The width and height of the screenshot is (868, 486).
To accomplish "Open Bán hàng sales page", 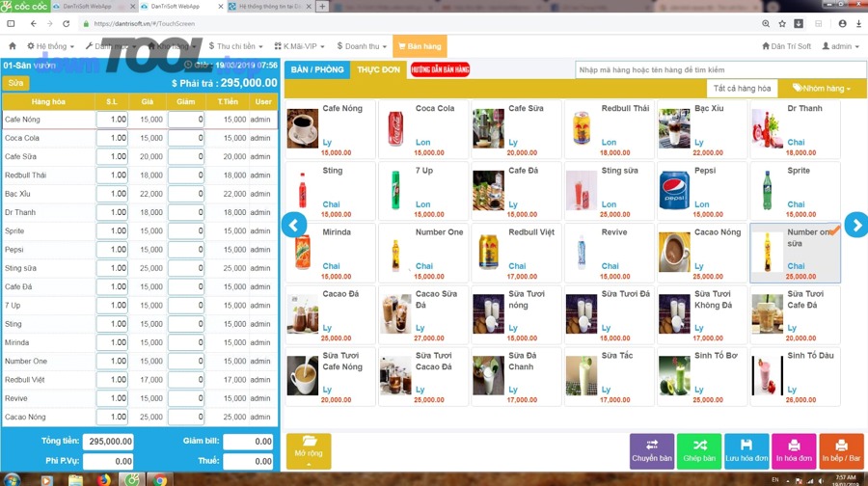I will 420,46.
